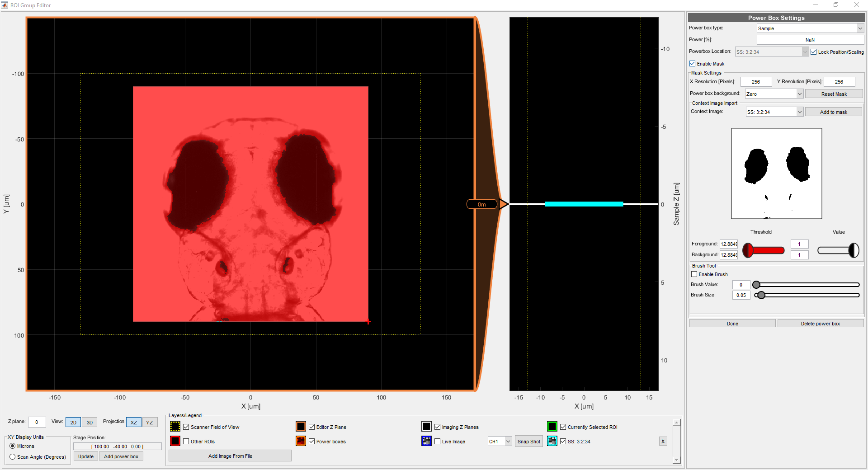Click the Live Image legend icon
The image size is (868, 470).
tap(426, 442)
